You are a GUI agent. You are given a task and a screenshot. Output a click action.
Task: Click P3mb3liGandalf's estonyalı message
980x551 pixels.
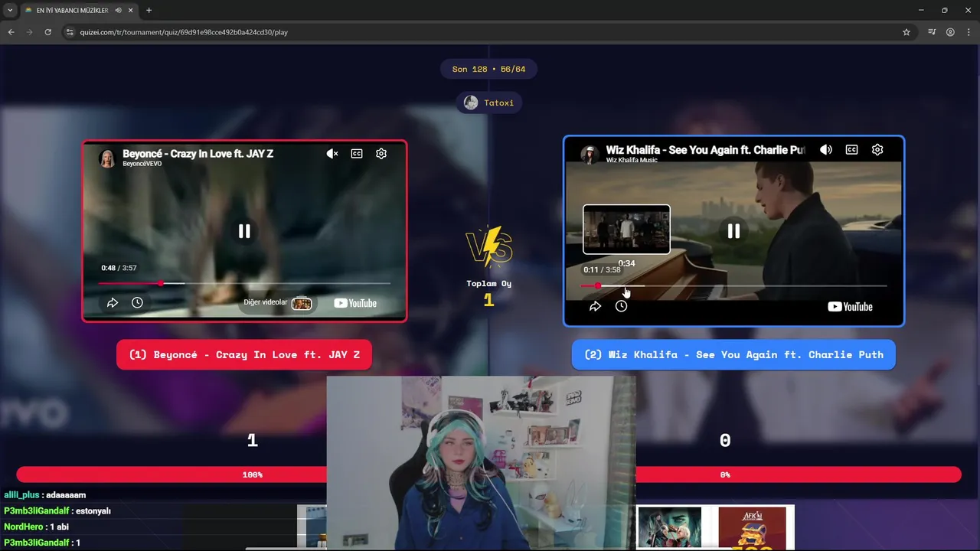(x=57, y=510)
